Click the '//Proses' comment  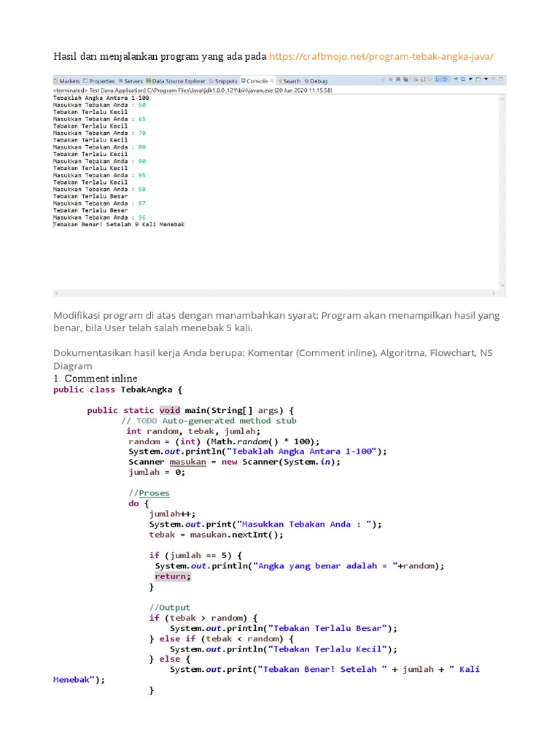coord(149,493)
